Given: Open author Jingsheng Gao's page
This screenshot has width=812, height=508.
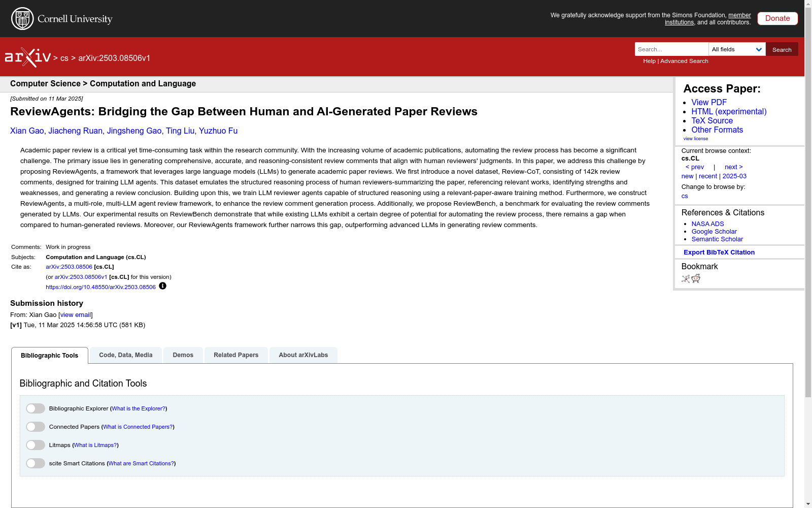Looking at the screenshot, I should [x=134, y=131].
